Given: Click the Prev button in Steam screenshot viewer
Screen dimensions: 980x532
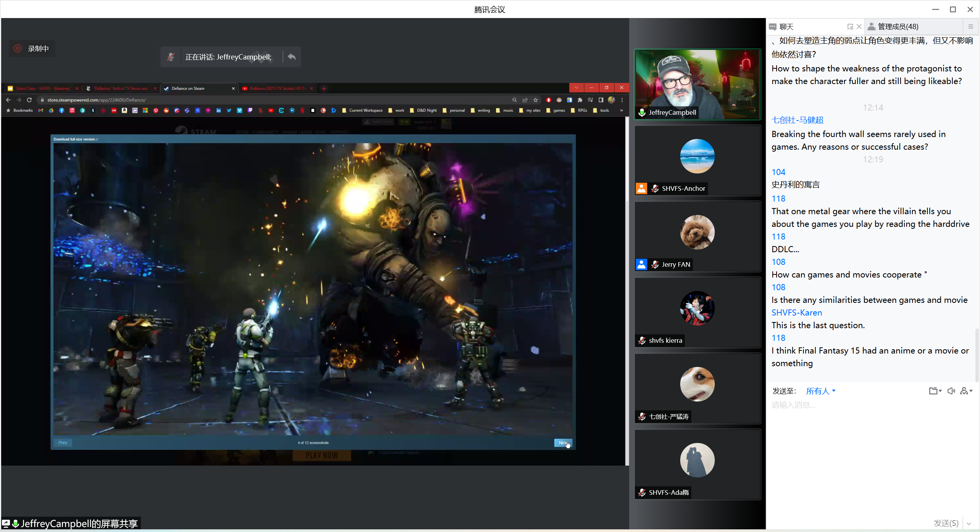Looking at the screenshot, I should point(63,443).
